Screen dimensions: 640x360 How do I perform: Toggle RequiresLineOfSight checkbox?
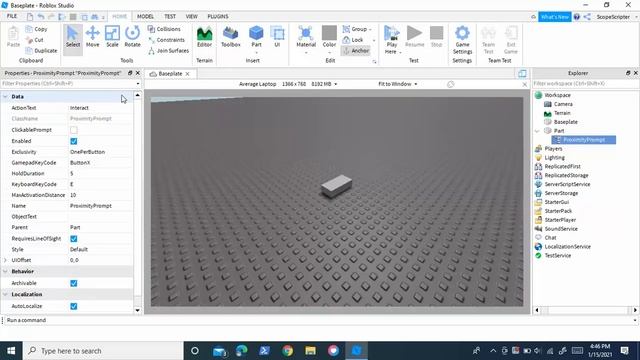pyautogui.click(x=73, y=238)
